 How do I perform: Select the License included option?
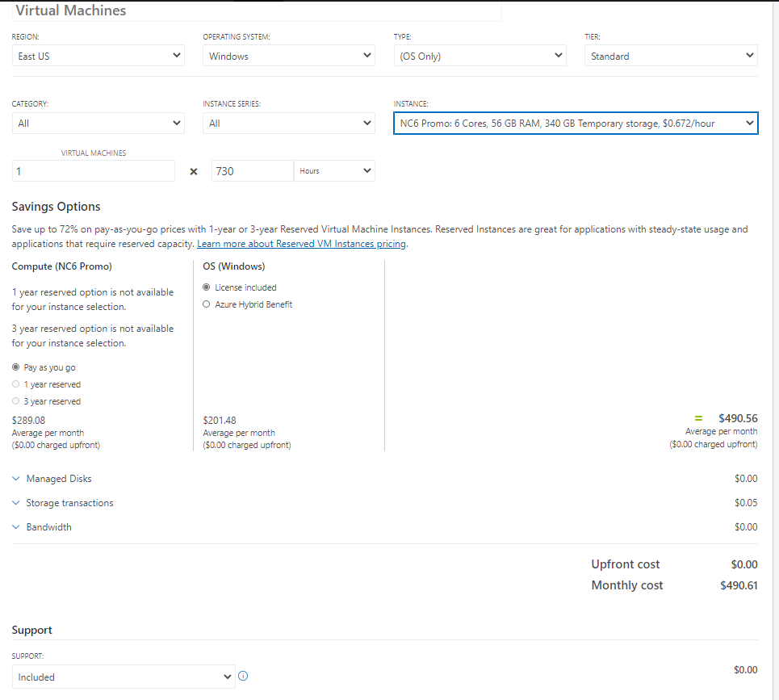coord(206,287)
